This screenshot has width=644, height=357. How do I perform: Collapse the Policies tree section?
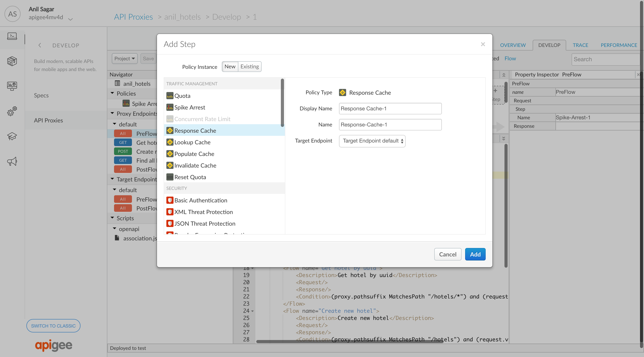(x=112, y=93)
